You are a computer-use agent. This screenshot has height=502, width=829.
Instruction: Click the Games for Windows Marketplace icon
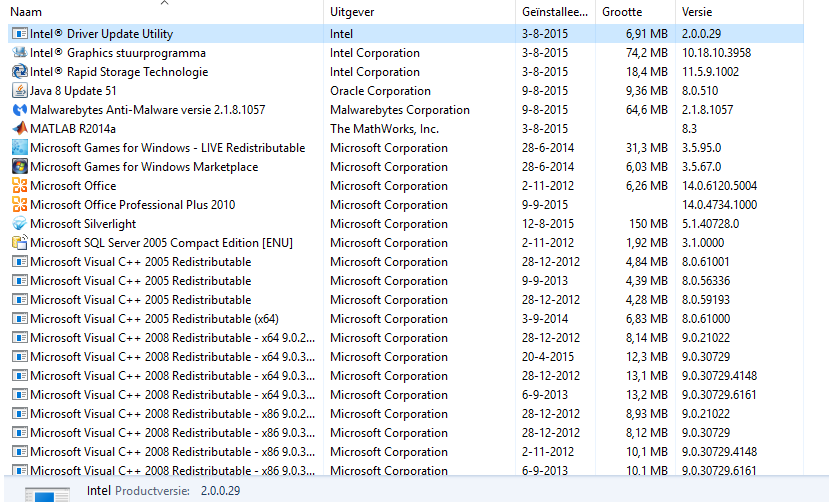coord(20,167)
